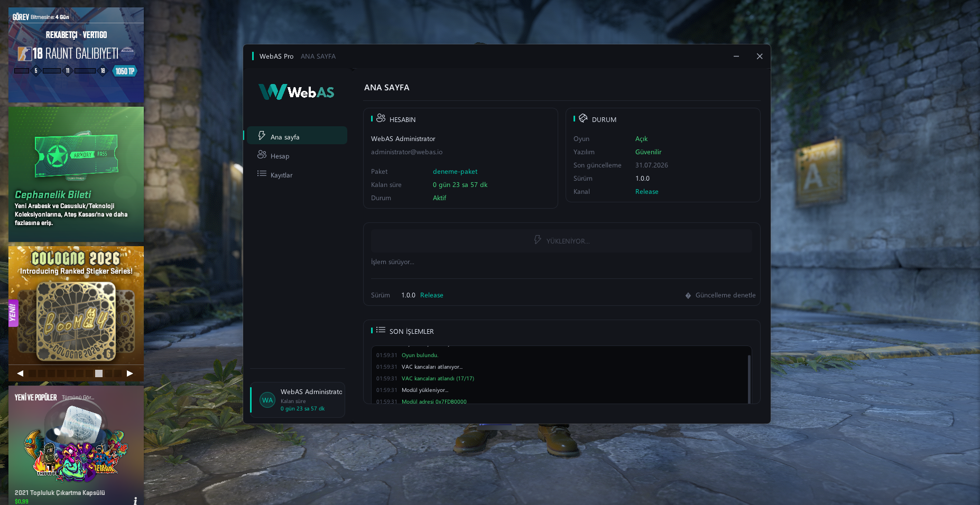
Task: Click the SON İŞLEMLER log scrollbar
Action: (x=749, y=379)
